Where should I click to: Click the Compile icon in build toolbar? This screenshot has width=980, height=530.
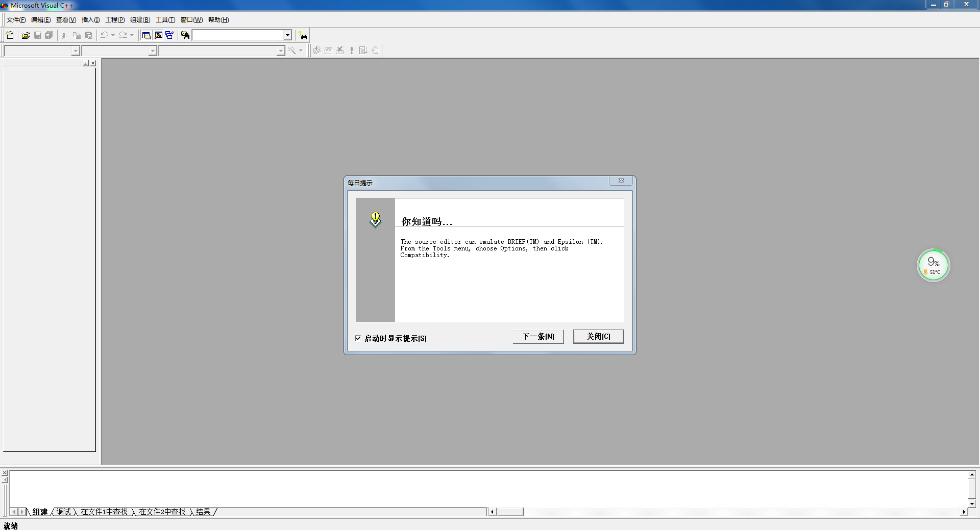(x=317, y=50)
